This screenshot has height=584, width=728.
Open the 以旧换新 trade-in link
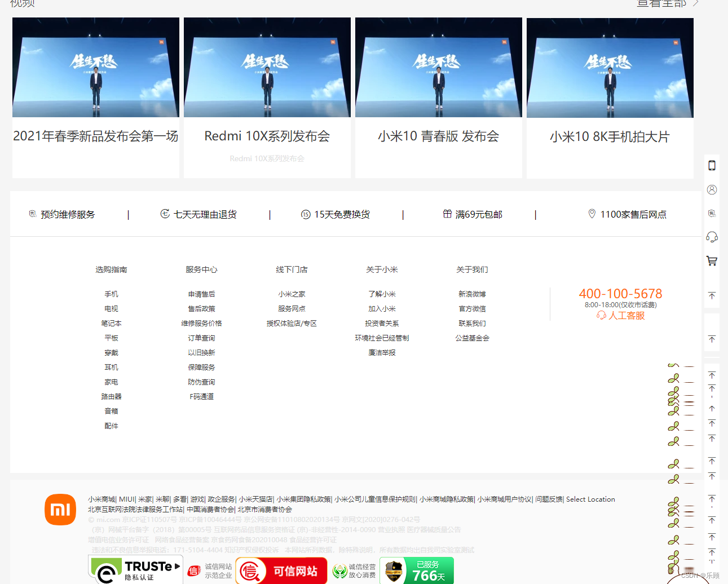tap(201, 352)
